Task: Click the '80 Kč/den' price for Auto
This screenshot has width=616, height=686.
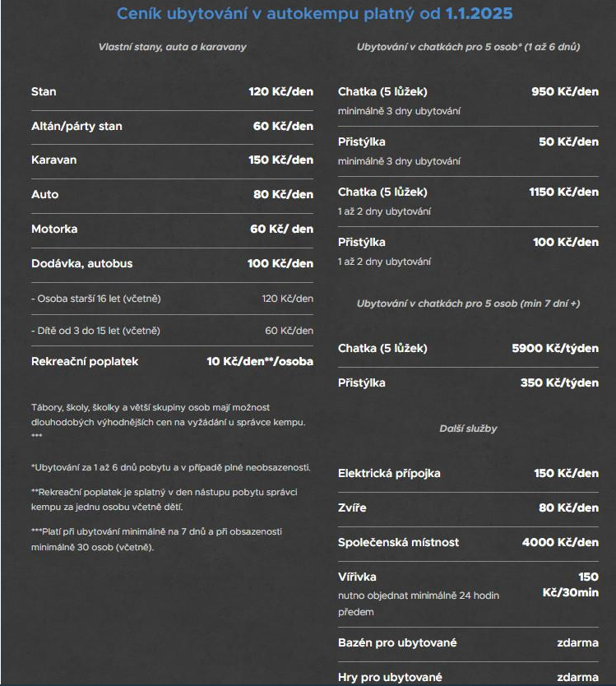Action: click(283, 194)
